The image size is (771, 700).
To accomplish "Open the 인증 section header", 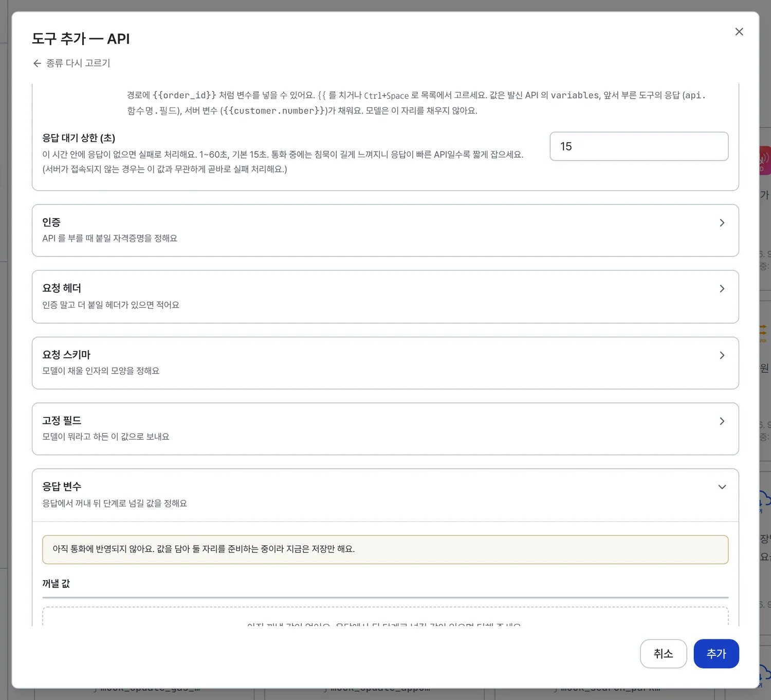I will point(385,230).
